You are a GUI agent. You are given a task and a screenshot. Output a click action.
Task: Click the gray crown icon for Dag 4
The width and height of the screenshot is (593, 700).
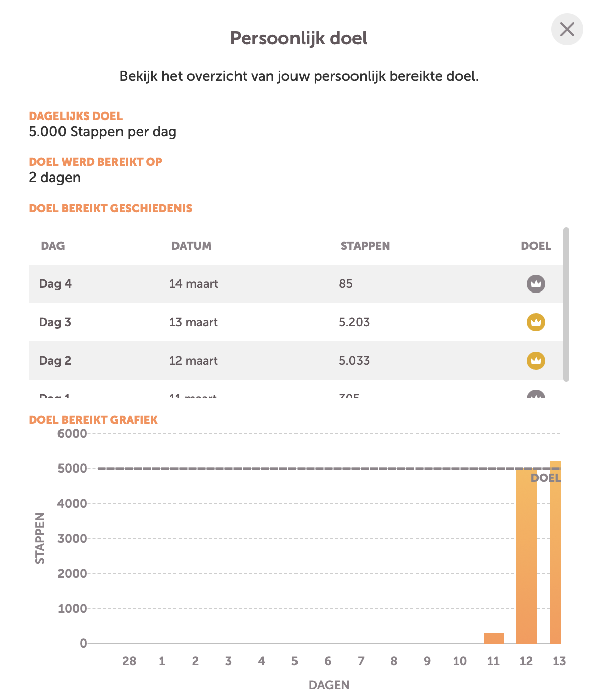point(536,284)
